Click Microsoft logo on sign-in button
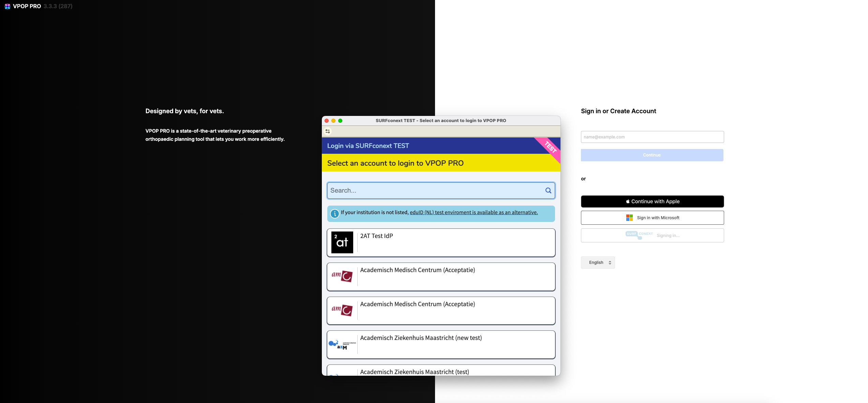 click(x=629, y=218)
